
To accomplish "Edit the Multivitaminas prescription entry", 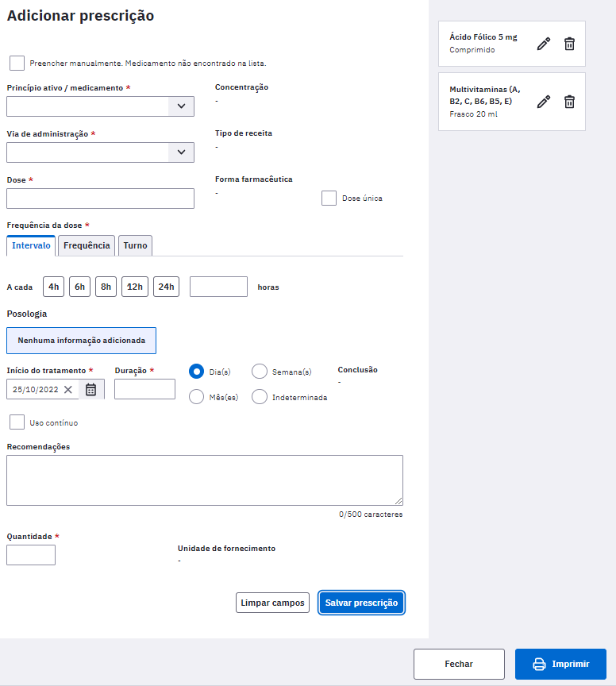I will click(x=544, y=102).
